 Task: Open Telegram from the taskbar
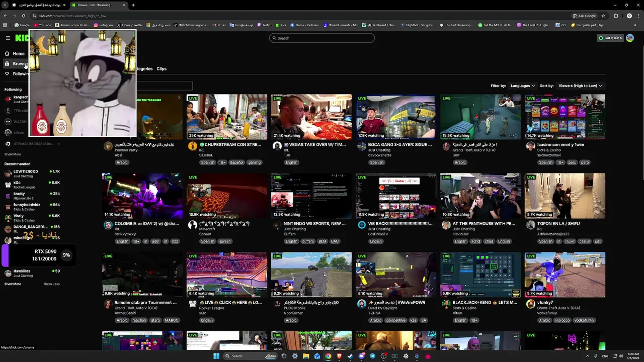click(x=372, y=356)
